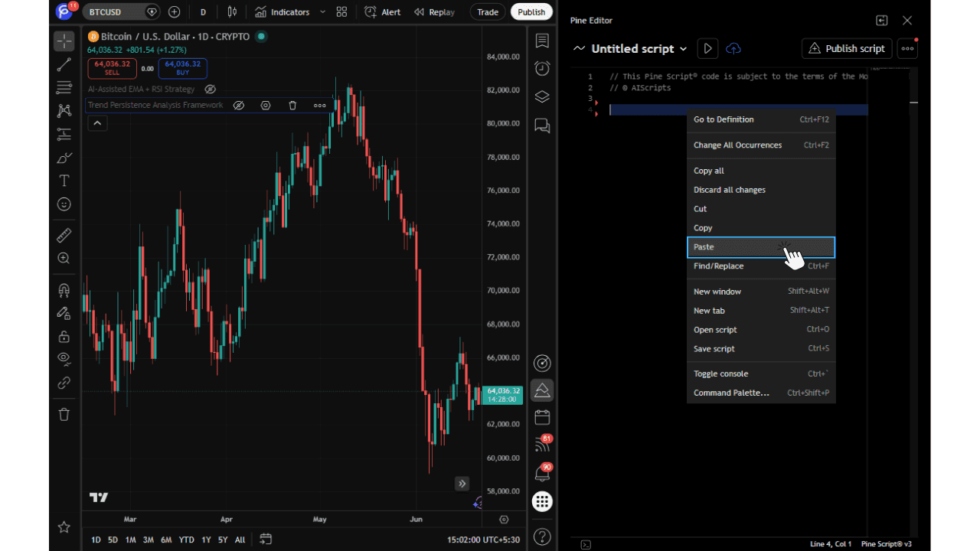Click the Publish script button

click(847, 48)
